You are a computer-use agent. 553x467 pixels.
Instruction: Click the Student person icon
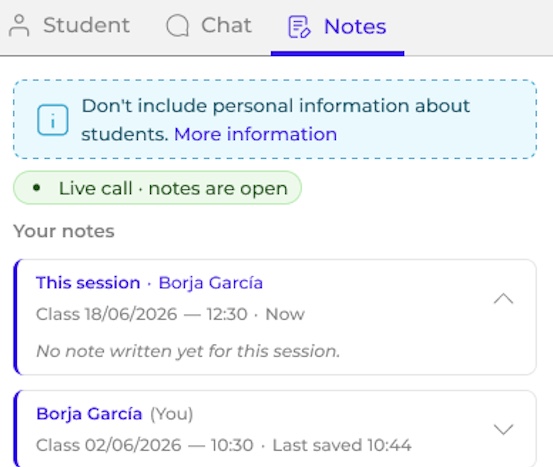(x=19, y=26)
